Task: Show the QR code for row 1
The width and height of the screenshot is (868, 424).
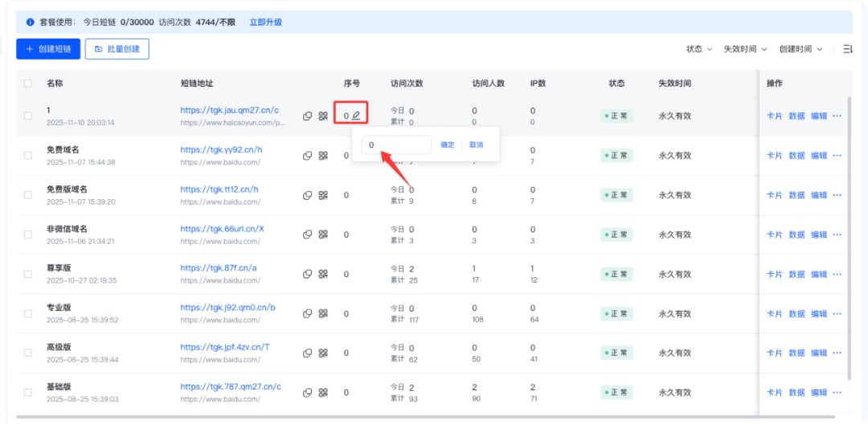Action: pos(323,116)
